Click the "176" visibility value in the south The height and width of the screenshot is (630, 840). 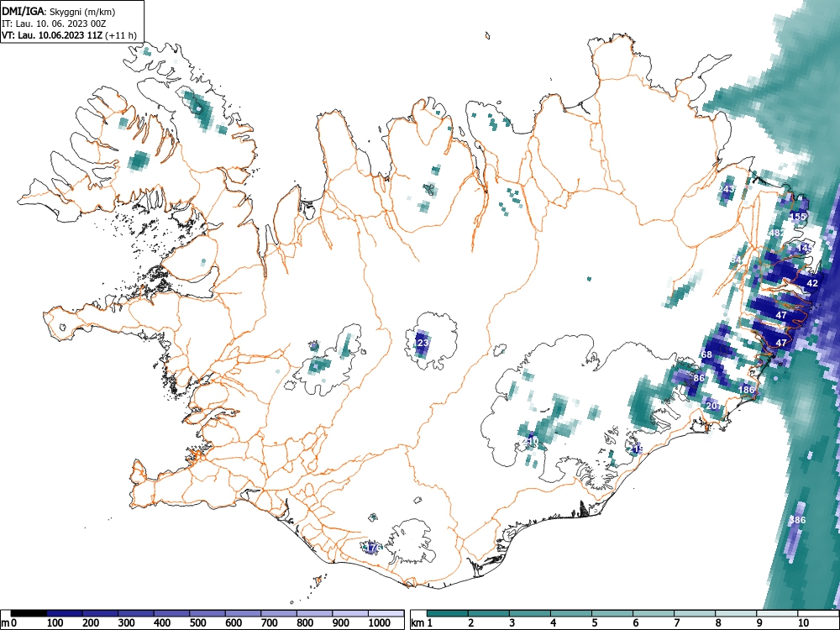coord(372,548)
